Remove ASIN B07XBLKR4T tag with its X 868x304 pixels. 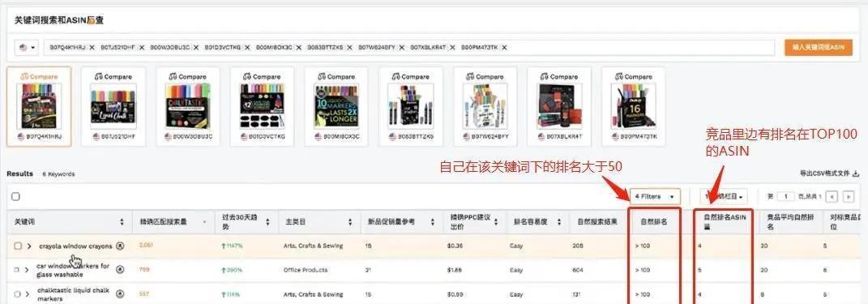click(453, 48)
